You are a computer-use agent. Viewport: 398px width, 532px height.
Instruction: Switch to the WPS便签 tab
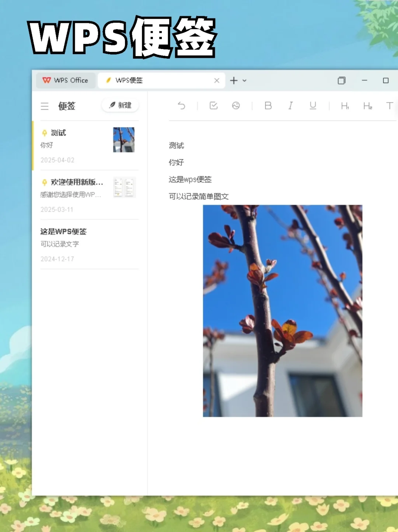[x=161, y=80]
